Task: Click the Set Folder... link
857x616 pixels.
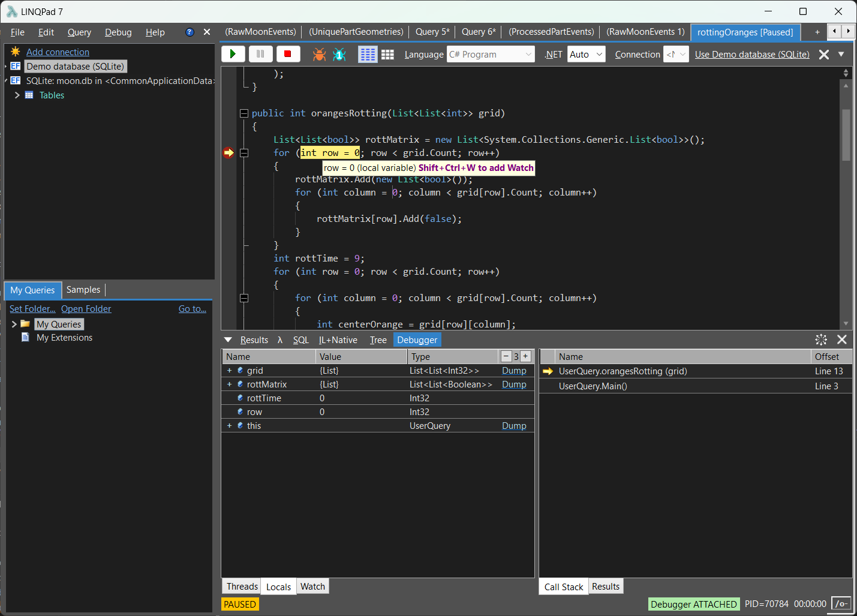Action: click(32, 309)
